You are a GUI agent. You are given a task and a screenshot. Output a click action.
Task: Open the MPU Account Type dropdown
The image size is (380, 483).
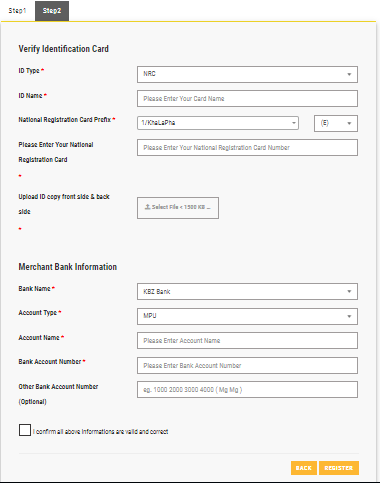(x=247, y=316)
